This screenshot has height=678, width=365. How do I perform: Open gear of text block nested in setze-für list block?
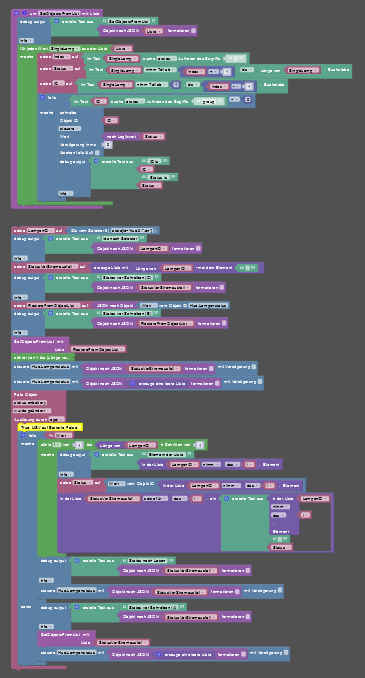point(226,499)
